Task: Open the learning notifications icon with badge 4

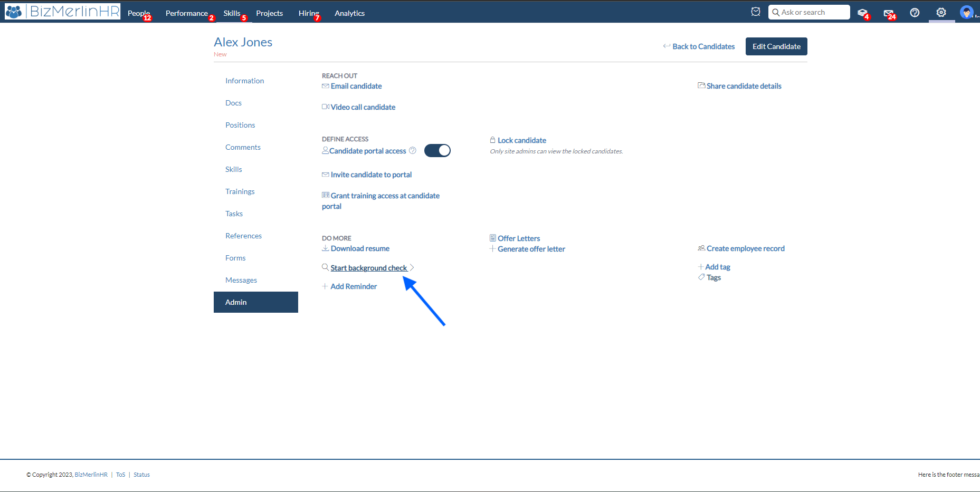Action: (863, 13)
